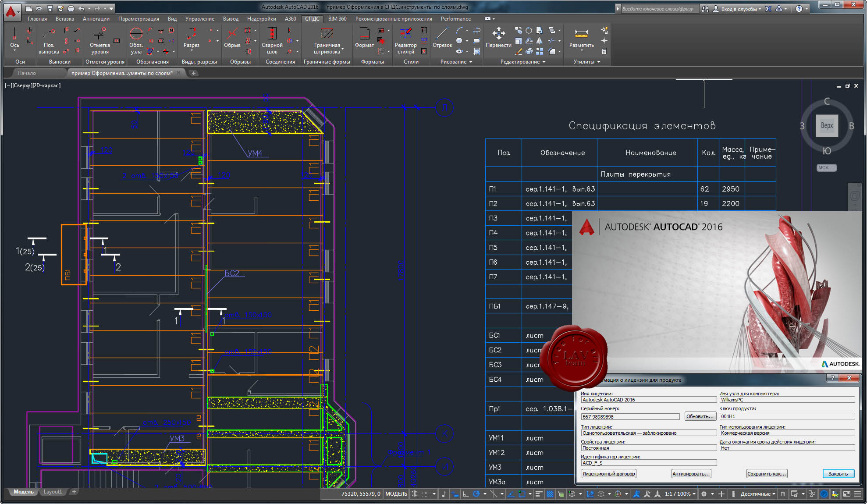
Task: Toggle transparency display in status bar
Action: pos(550,494)
